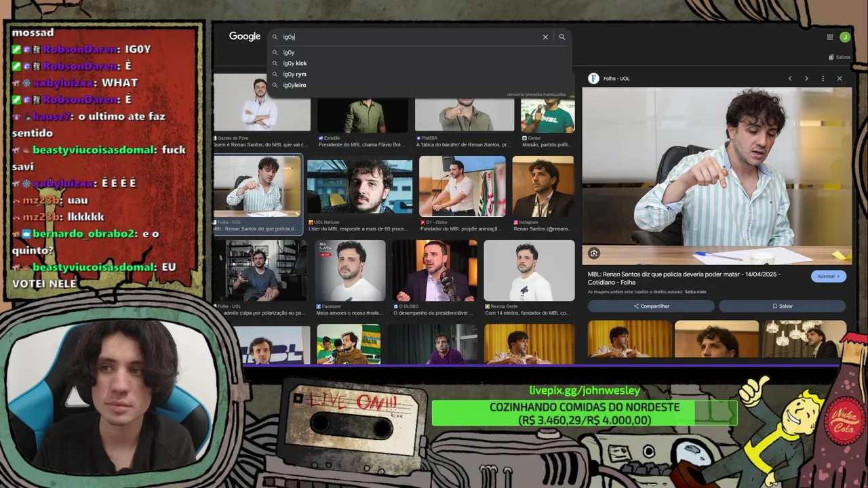Image resolution: width=868 pixels, height=488 pixels.
Task: Click caption 'O desempenho do presidenciável'
Action: click(433, 313)
